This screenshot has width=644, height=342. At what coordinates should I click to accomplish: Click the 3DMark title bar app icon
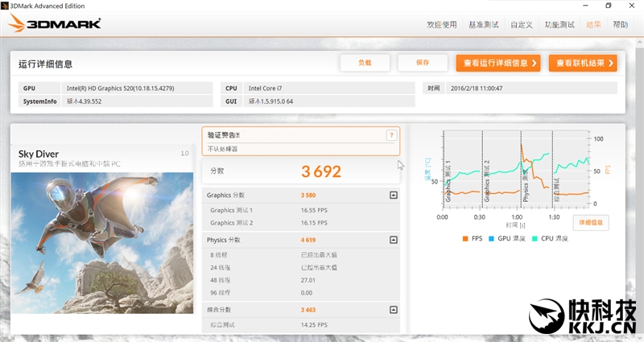(x=5, y=6)
